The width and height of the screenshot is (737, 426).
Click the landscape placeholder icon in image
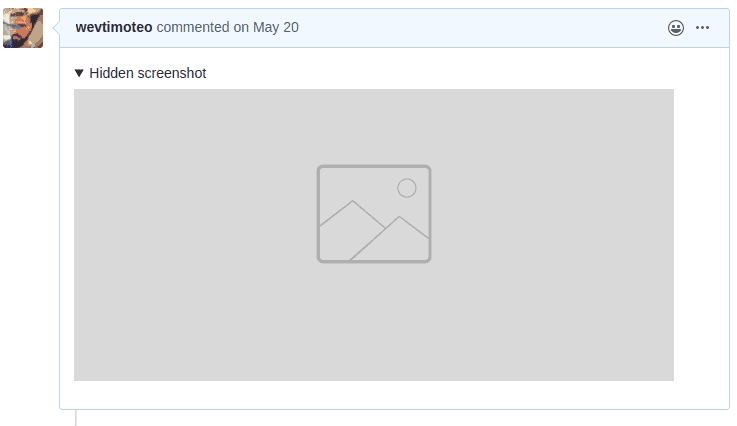click(x=374, y=213)
